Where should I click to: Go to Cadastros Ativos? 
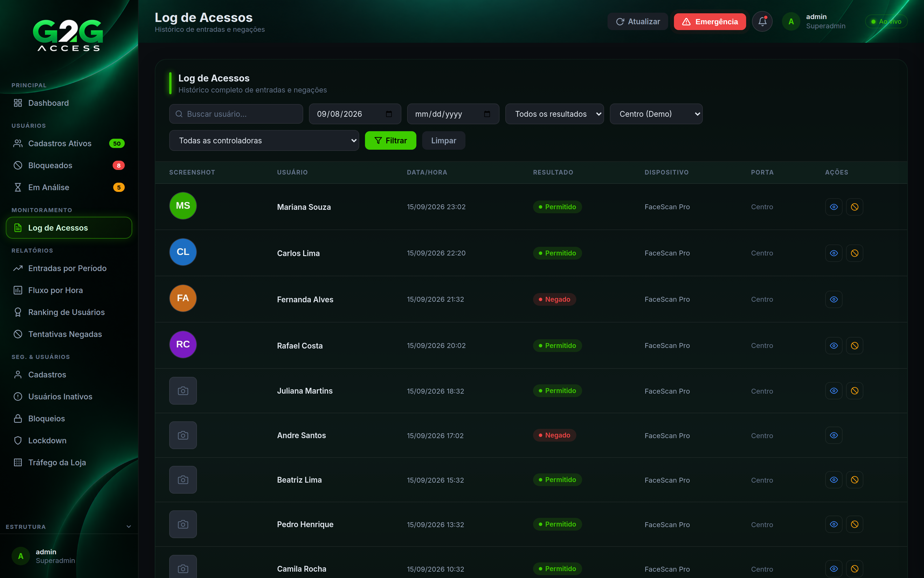[69, 143]
